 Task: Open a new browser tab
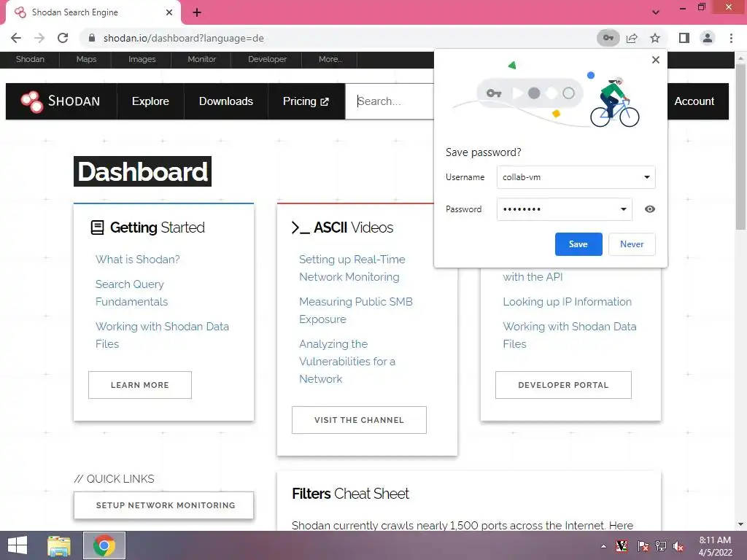(197, 12)
